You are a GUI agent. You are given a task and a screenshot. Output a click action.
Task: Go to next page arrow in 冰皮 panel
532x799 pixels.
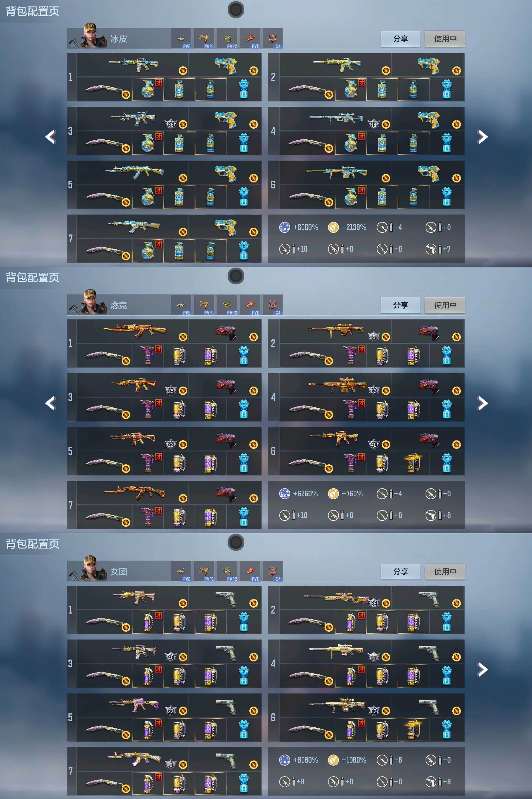tap(482, 137)
